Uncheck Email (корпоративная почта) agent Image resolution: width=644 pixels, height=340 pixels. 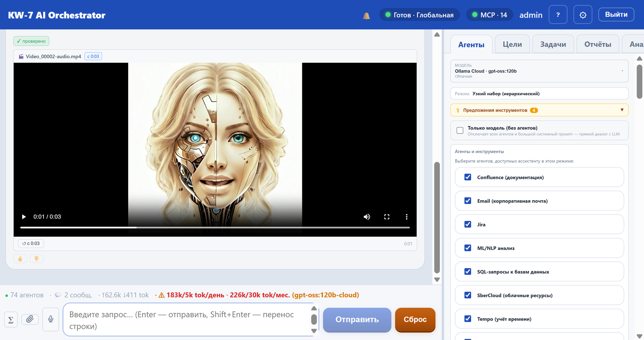click(468, 201)
